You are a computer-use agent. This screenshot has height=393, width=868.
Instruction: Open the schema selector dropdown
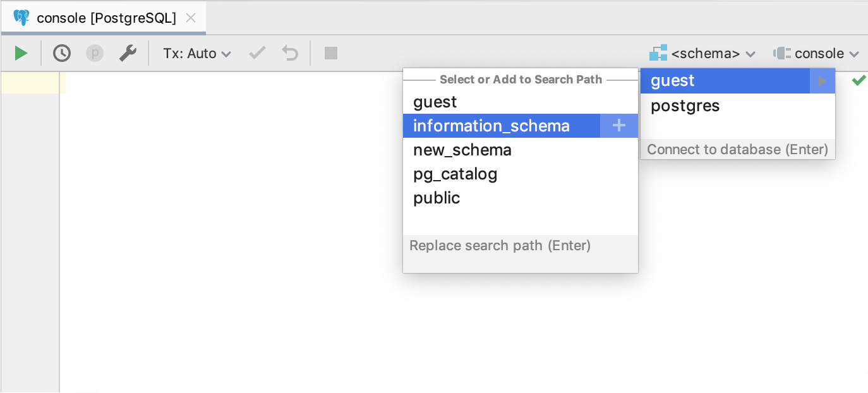click(702, 53)
